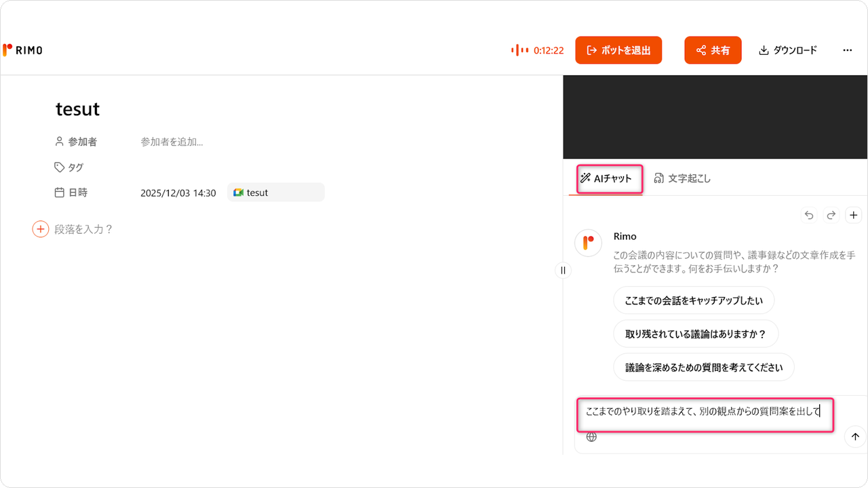Click the globe language icon in chat input
868x488 pixels.
click(591, 437)
